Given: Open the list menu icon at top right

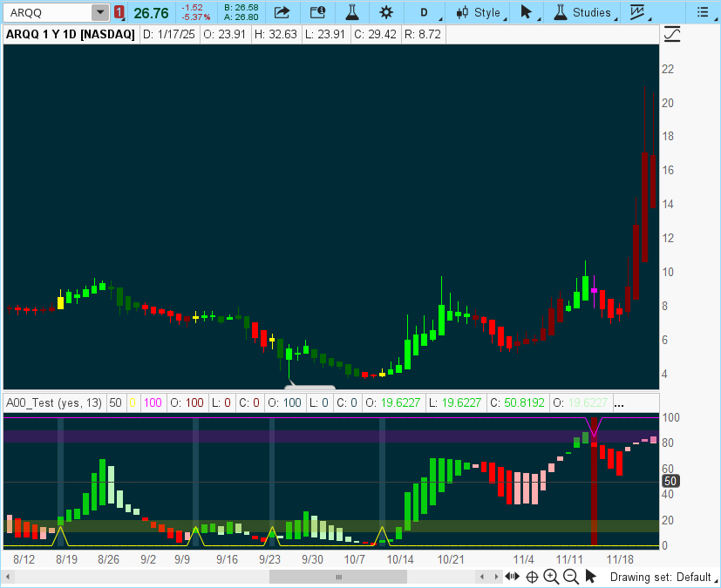Looking at the screenshot, I should click(x=703, y=12).
